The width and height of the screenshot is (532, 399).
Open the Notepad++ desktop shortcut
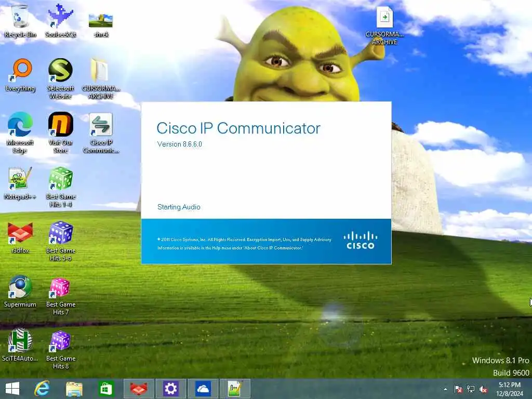[x=20, y=183]
